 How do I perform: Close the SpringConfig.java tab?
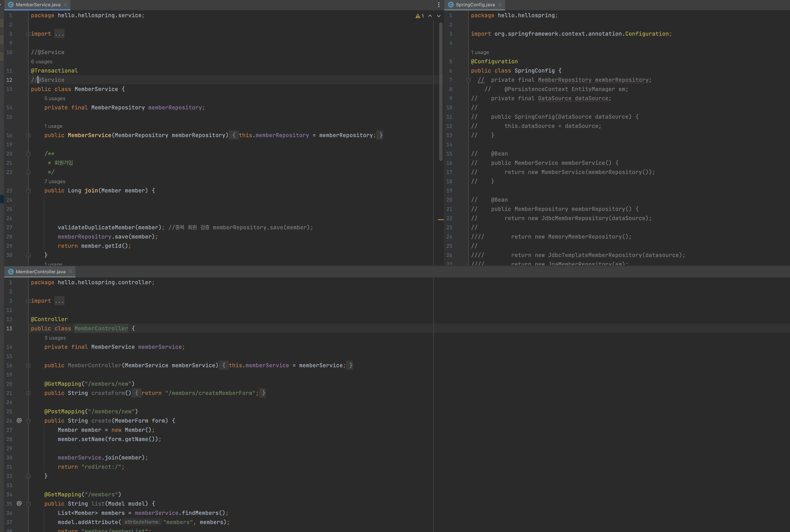pos(500,5)
